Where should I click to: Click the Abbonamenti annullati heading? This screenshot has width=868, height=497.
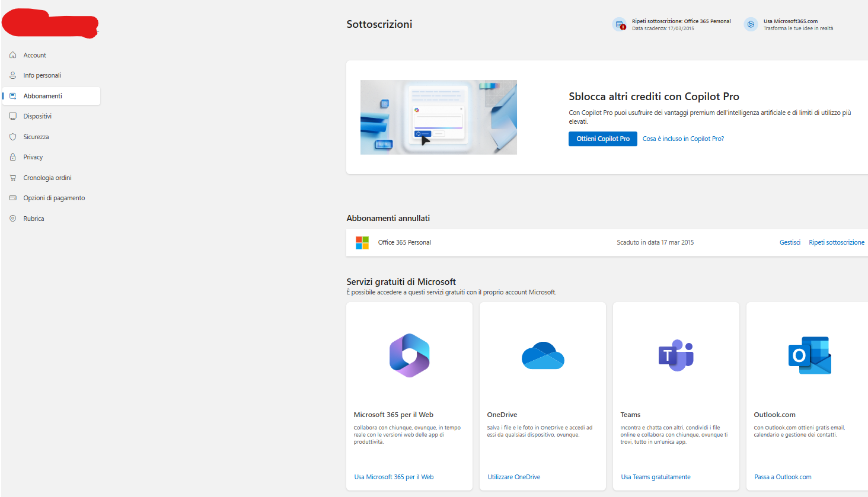[x=388, y=218]
